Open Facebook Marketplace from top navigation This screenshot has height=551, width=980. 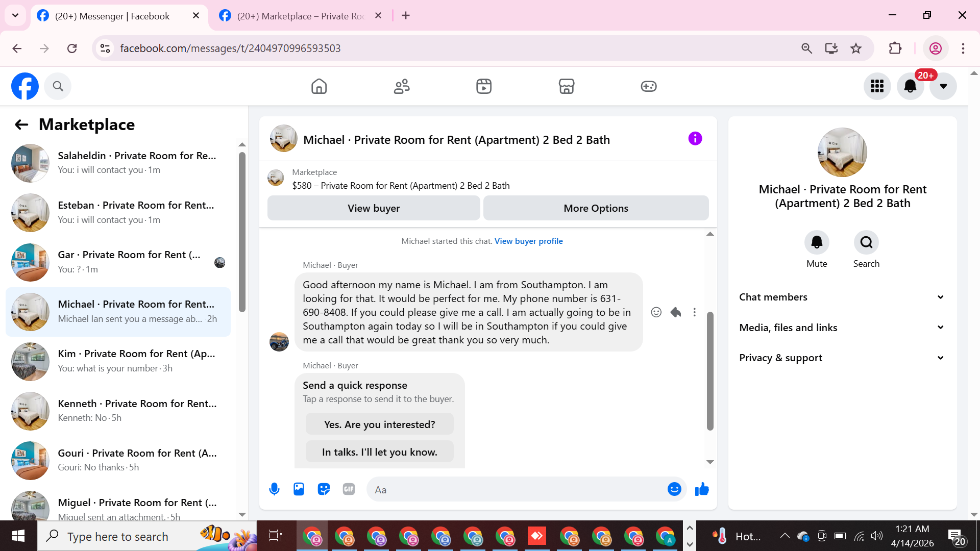[566, 86]
